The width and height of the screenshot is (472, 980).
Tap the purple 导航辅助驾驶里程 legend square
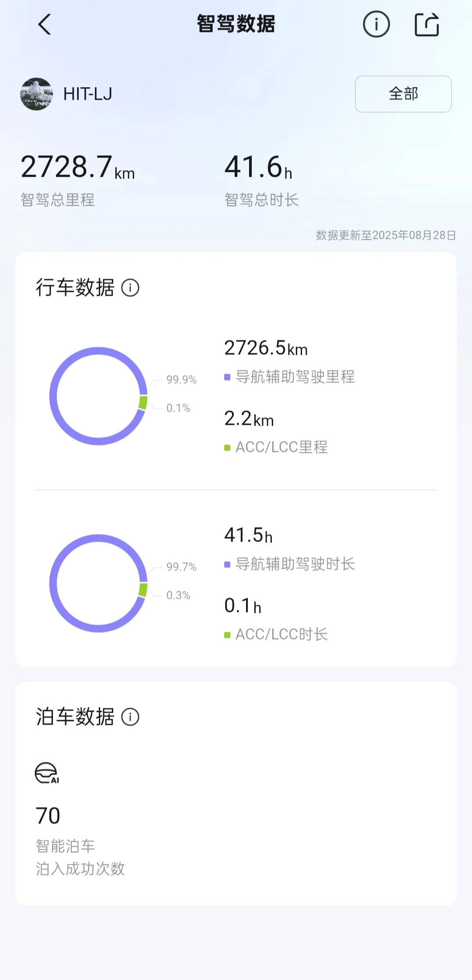(x=227, y=377)
